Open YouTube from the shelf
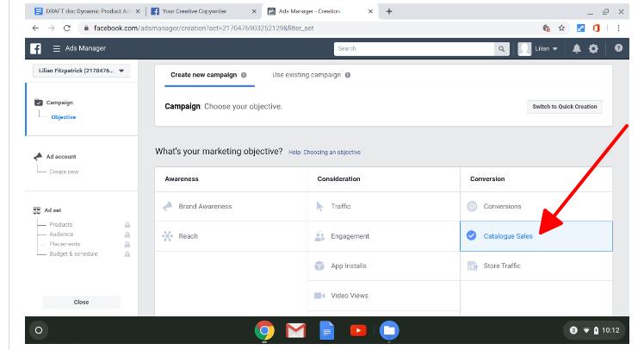 point(358,330)
